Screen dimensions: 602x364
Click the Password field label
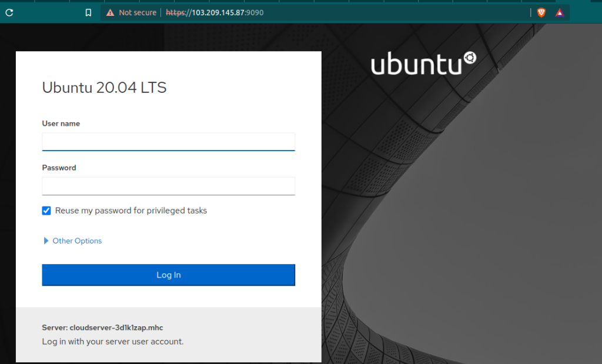[59, 168]
